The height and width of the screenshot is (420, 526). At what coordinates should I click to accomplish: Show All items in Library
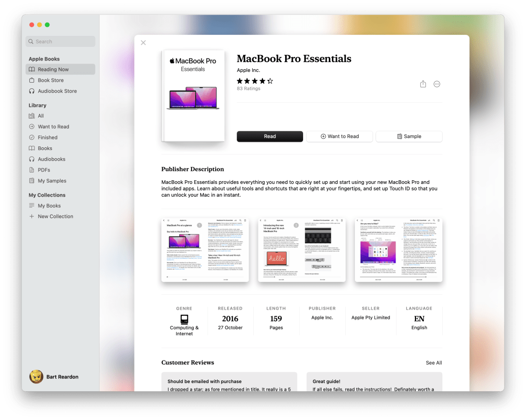pos(61,116)
